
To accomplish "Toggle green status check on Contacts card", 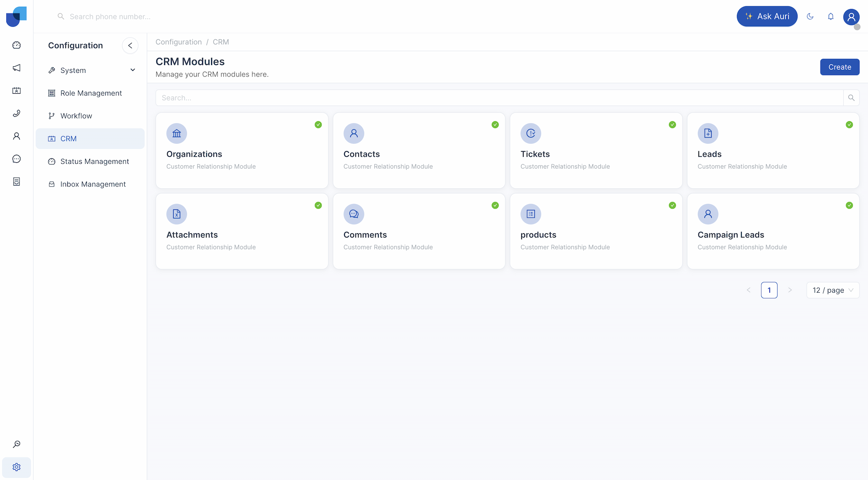I will click(x=495, y=124).
